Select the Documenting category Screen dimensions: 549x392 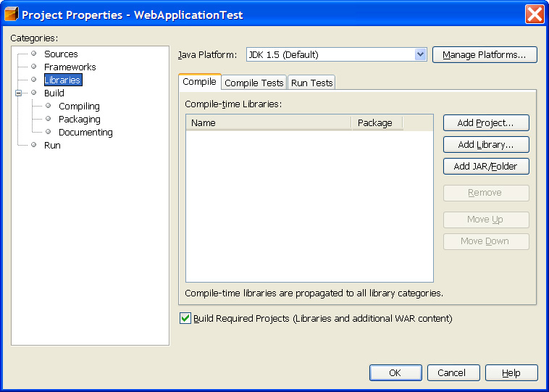85,132
